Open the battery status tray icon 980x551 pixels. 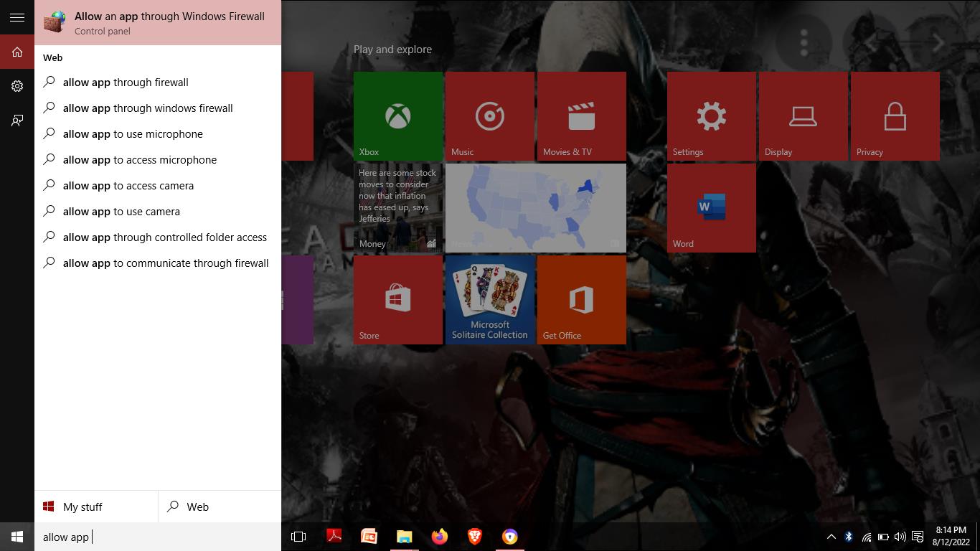(883, 537)
